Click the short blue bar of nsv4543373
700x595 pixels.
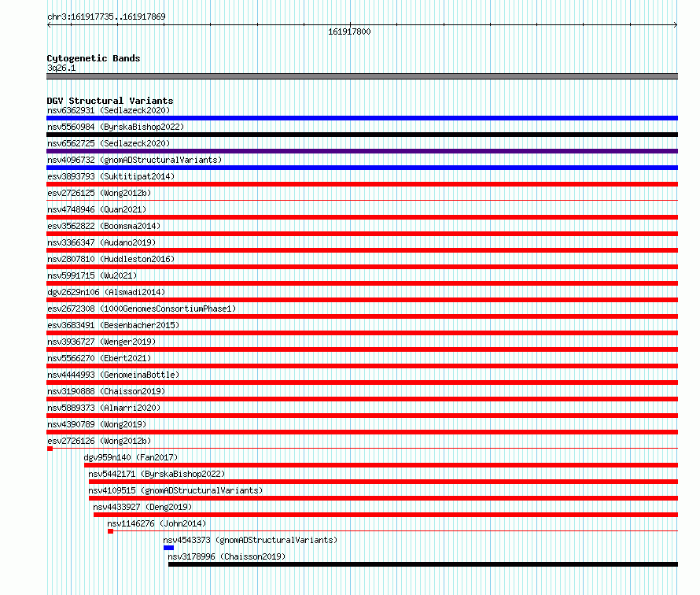coord(169,548)
